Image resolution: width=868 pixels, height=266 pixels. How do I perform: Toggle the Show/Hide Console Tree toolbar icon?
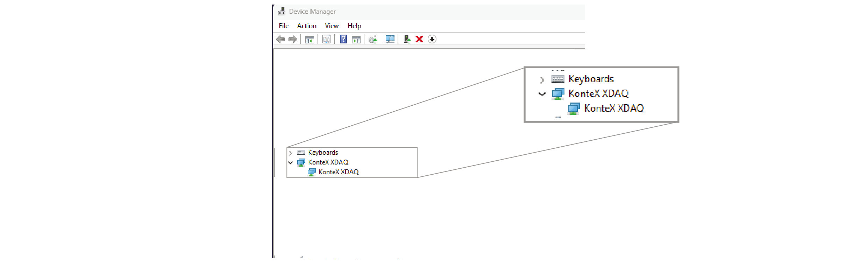tap(310, 39)
